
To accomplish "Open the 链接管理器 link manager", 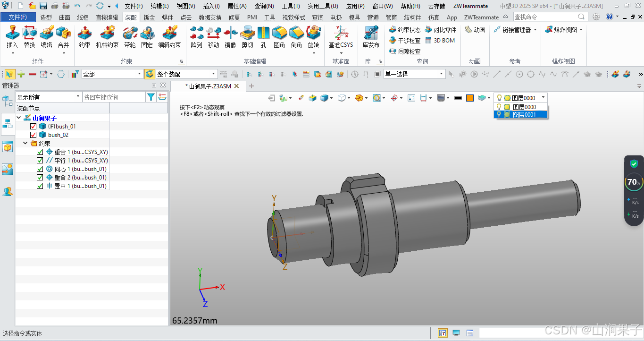I will click(512, 30).
